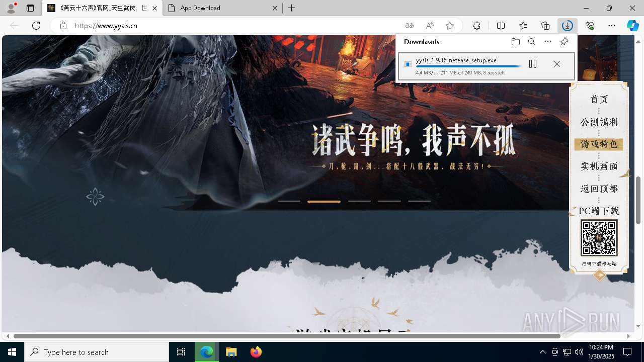Viewport: 644px width, 362px height.
Task: Launch Firefox from taskbar
Action: coord(256,352)
